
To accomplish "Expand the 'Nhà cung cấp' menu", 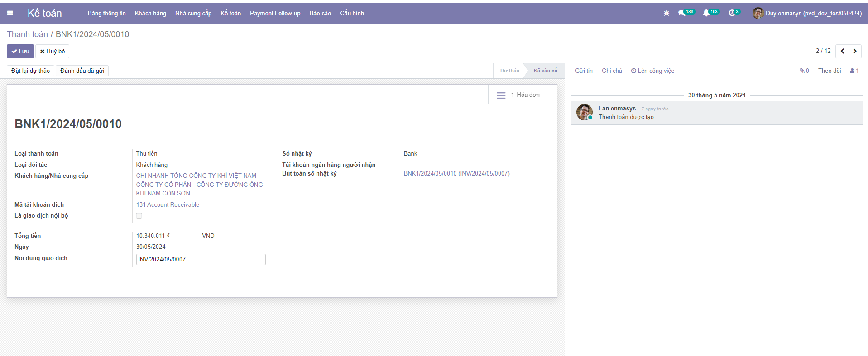I will coord(193,14).
